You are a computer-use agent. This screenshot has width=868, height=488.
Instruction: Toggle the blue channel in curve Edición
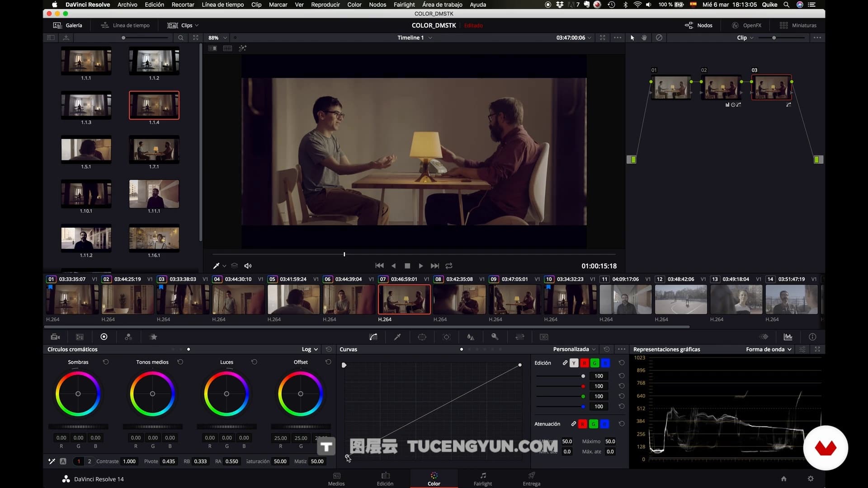(605, 363)
